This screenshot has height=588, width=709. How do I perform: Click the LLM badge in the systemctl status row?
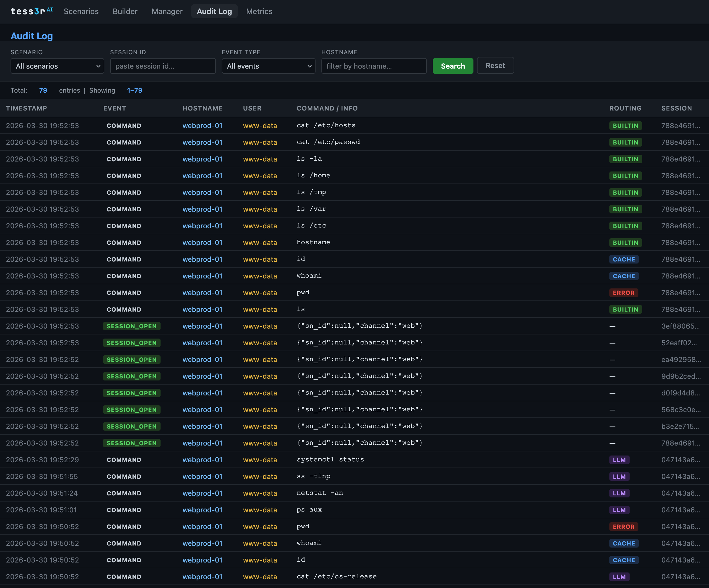(619, 460)
